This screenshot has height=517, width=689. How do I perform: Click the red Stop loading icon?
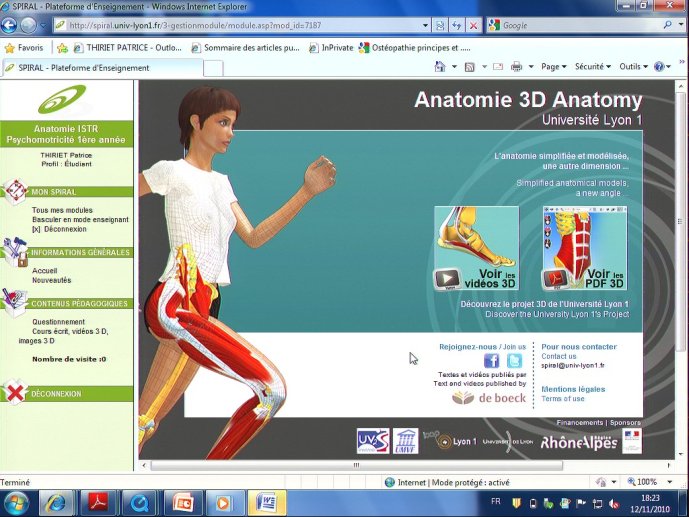(473, 25)
